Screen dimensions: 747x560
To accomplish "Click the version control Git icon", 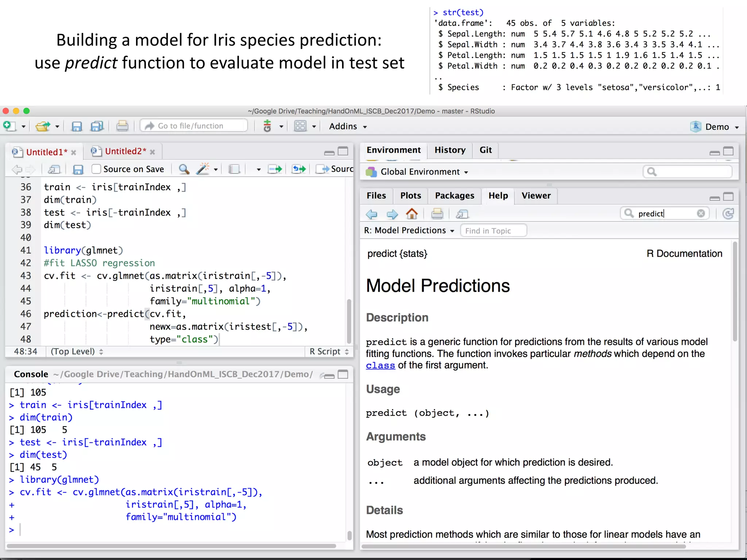I will pos(267,126).
